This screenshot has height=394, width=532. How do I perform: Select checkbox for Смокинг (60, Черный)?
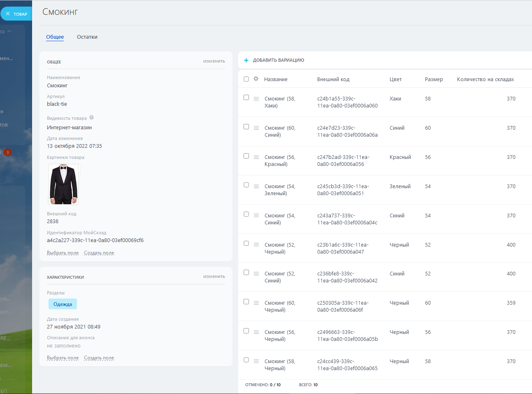click(x=246, y=302)
